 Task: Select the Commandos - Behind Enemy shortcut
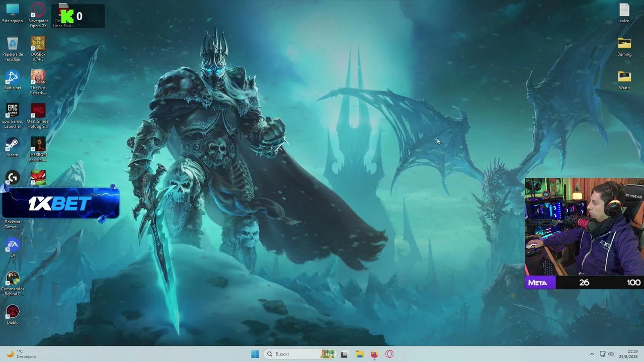pyautogui.click(x=13, y=284)
